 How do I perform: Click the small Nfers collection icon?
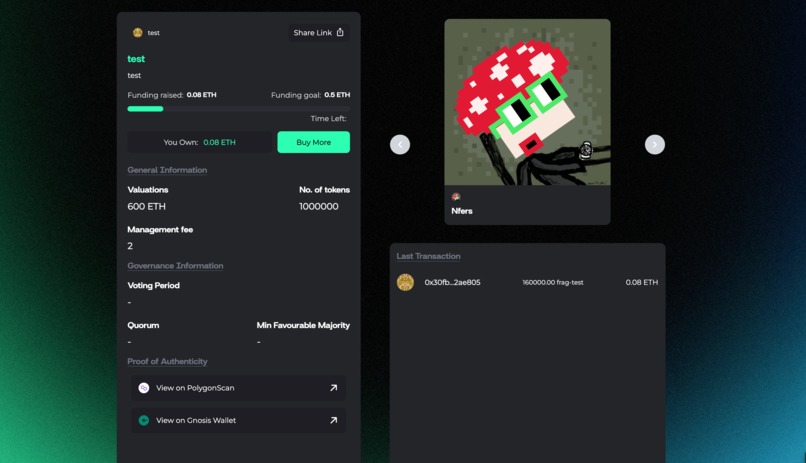pyautogui.click(x=456, y=197)
